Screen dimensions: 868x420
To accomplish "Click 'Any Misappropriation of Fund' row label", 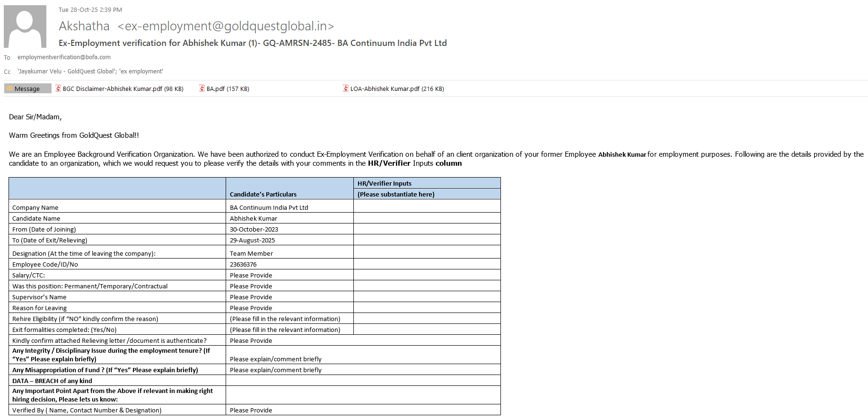I will click(x=105, y=370).
